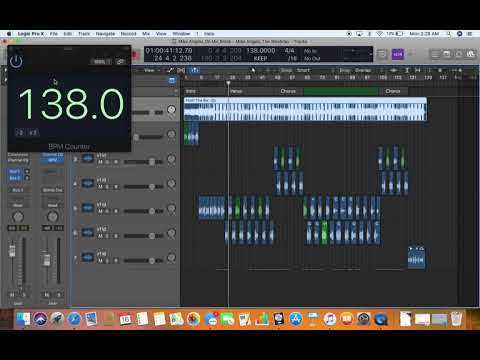This screenshot has width=480, height=360.
Task: Click the vertical auto zoom icon
Action: coord(407,70)
